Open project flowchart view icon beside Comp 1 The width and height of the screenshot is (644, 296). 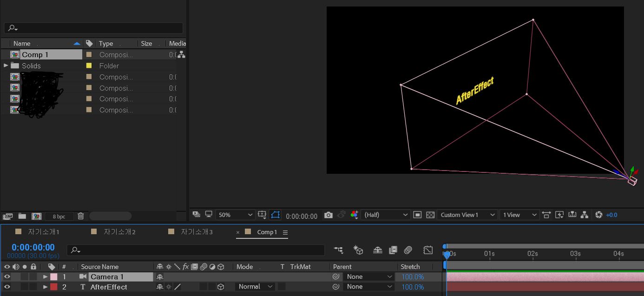[x=181, y=55]
